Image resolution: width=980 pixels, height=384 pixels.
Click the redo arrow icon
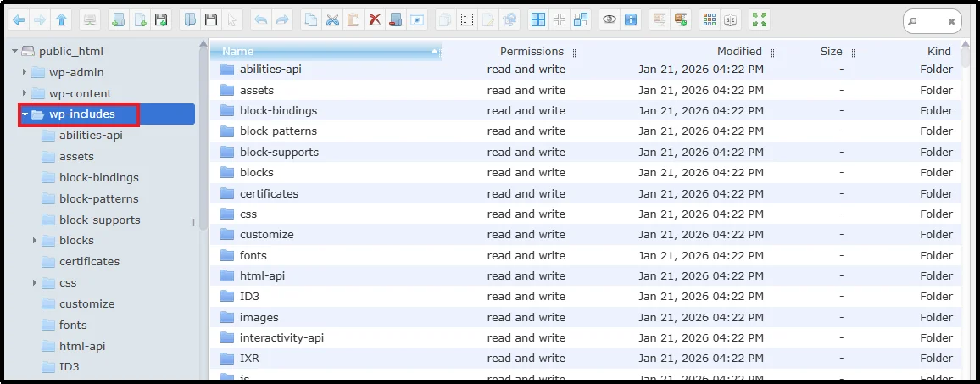(281, 20)
